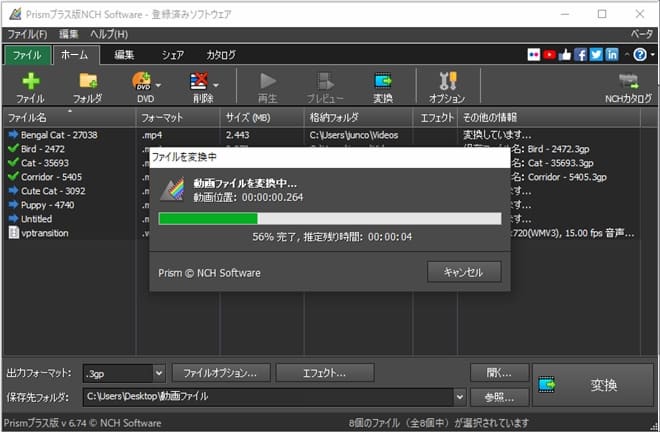Click the thumbs-up like icon
The image size is (660, 432).
(x=565, y=55)
